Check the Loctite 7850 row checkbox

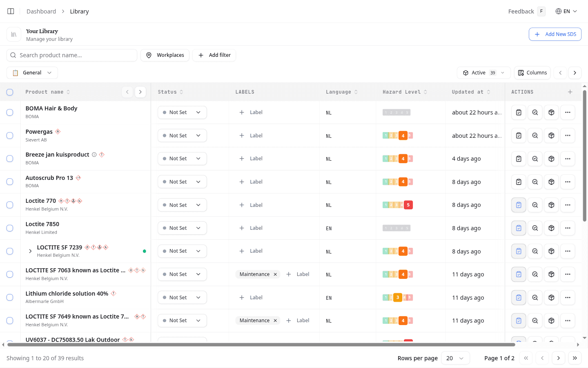click(x=10, y=228)
